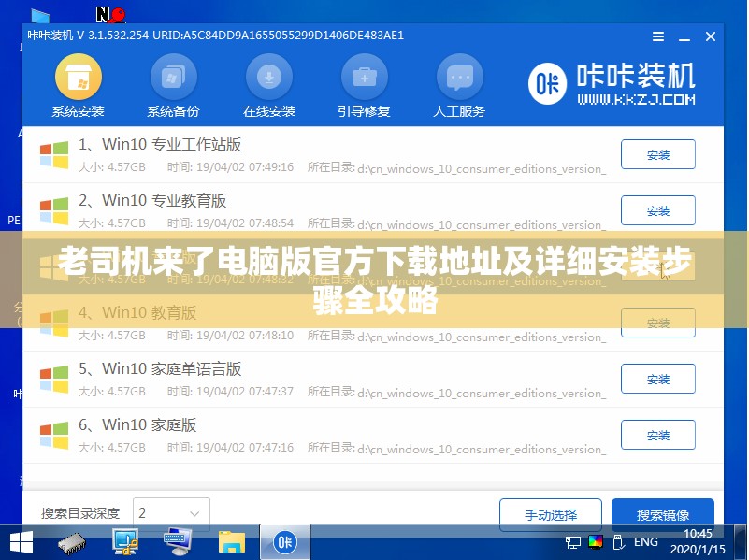749x560 pixels.
Task: Expand 搜索目录深度 depth dropdown
Action: [x=171, y=513]
